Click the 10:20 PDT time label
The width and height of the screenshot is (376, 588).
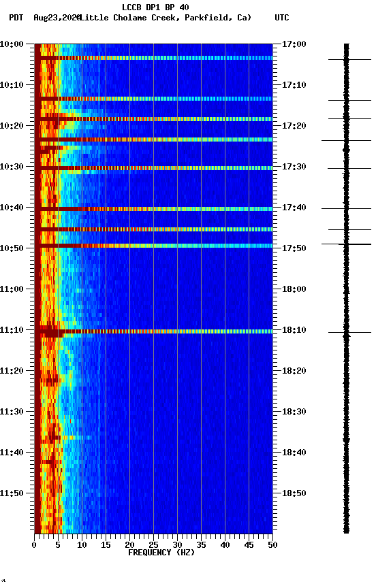[12, 126]
